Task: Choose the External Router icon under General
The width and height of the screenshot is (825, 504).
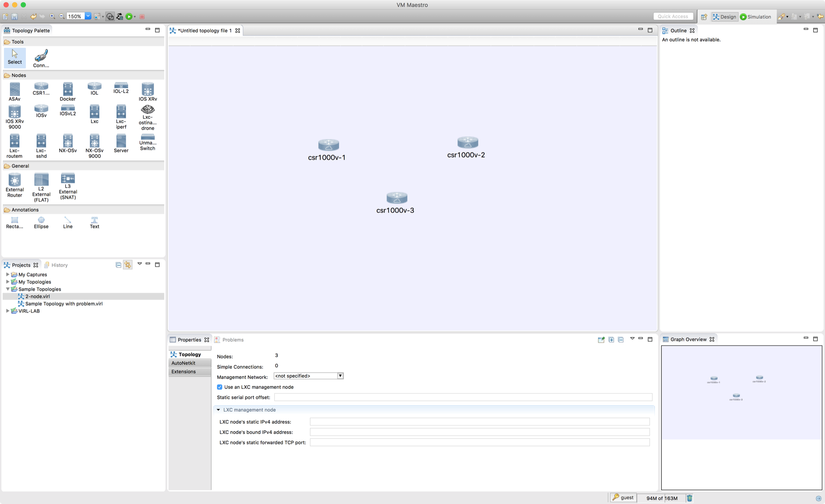Action: tap(15, 186)
